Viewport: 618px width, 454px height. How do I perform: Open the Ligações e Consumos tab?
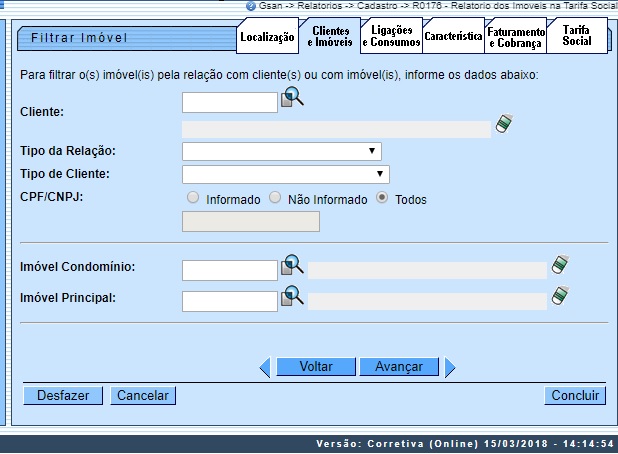click(x=389, y=37)
